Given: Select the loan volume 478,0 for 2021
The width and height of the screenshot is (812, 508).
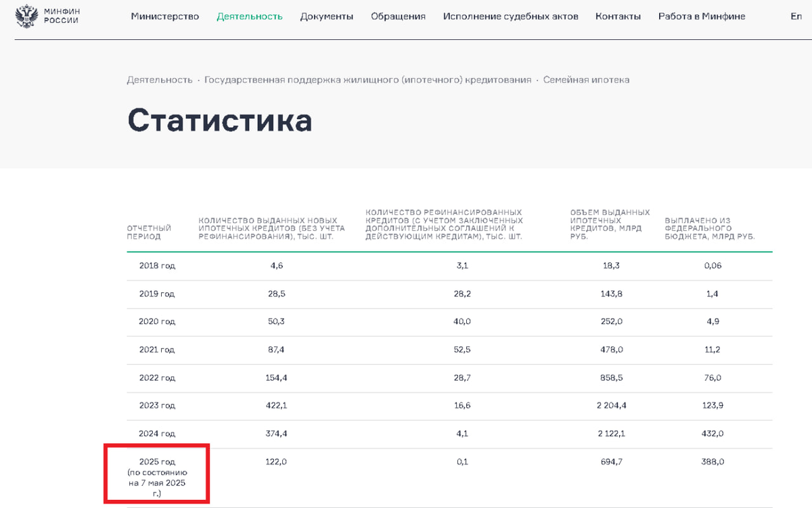Looking at the screenshot, I should tap(611, 350).
